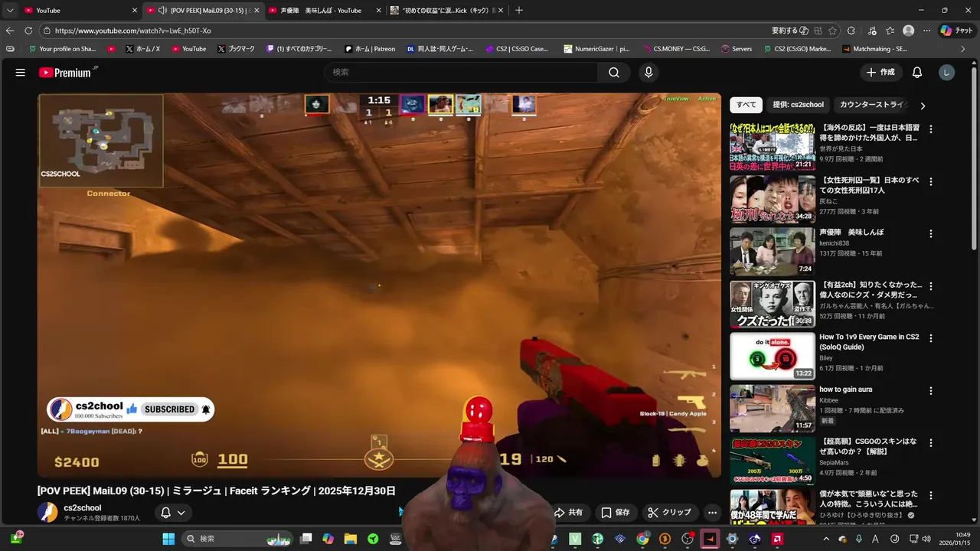The image size is (980, 551).
Task: Click the YouTube search magnifier button
Action: click(614, 73)
